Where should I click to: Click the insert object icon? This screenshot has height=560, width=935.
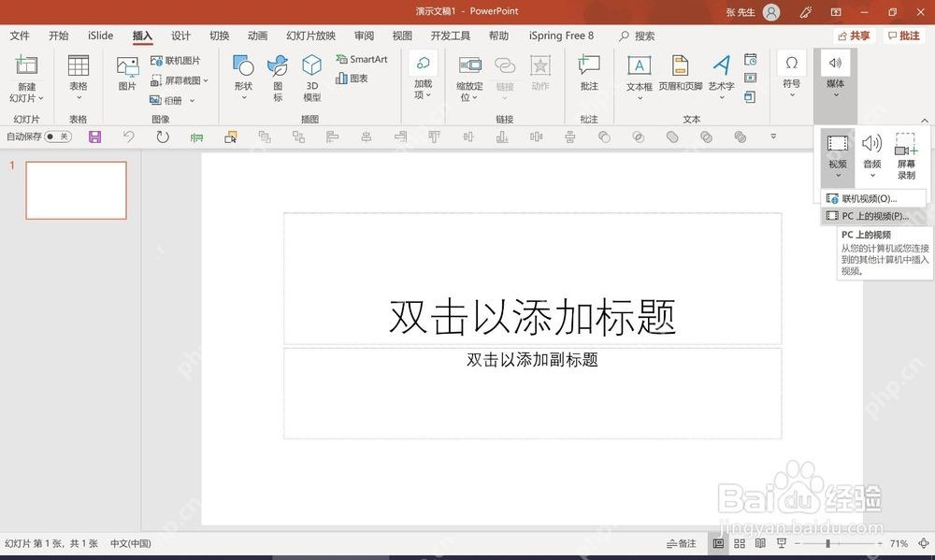750,96
